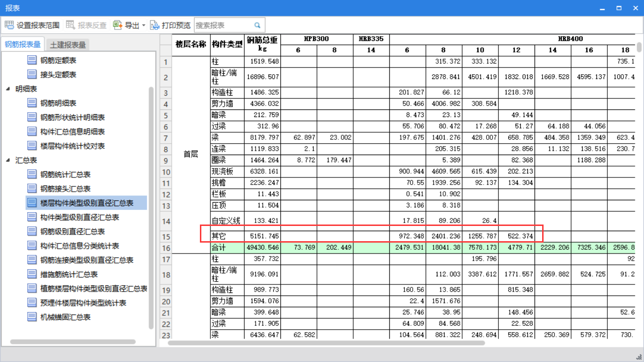Open the 导出 dropdown arrow
Screen dimensions: 644x362
[x=143, y=26]
